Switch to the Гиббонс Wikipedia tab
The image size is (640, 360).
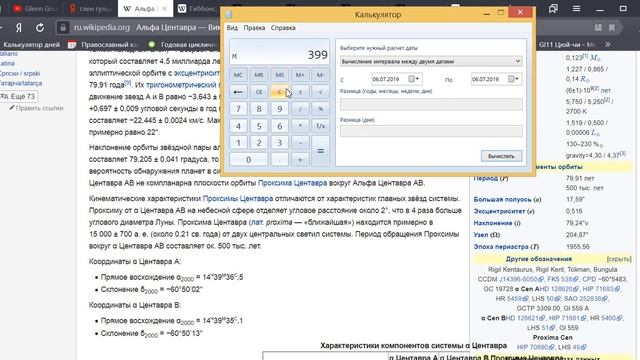(x=198, y=9)
